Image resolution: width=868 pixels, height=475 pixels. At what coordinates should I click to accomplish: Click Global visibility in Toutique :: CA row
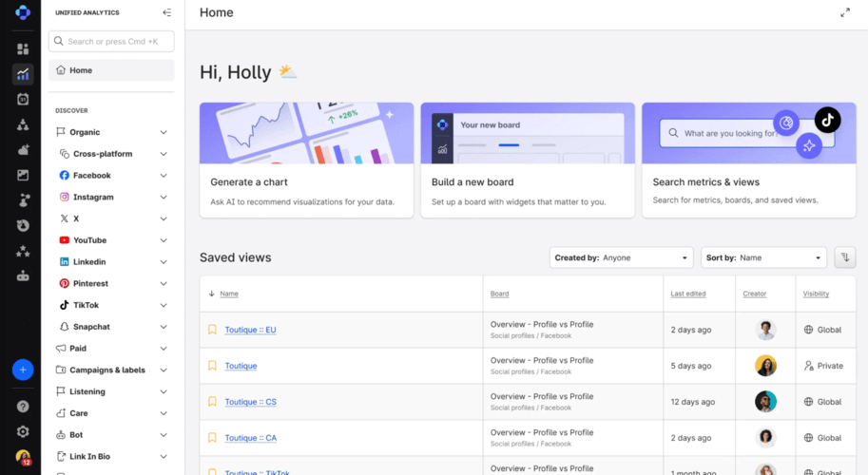tap(822, 437)
